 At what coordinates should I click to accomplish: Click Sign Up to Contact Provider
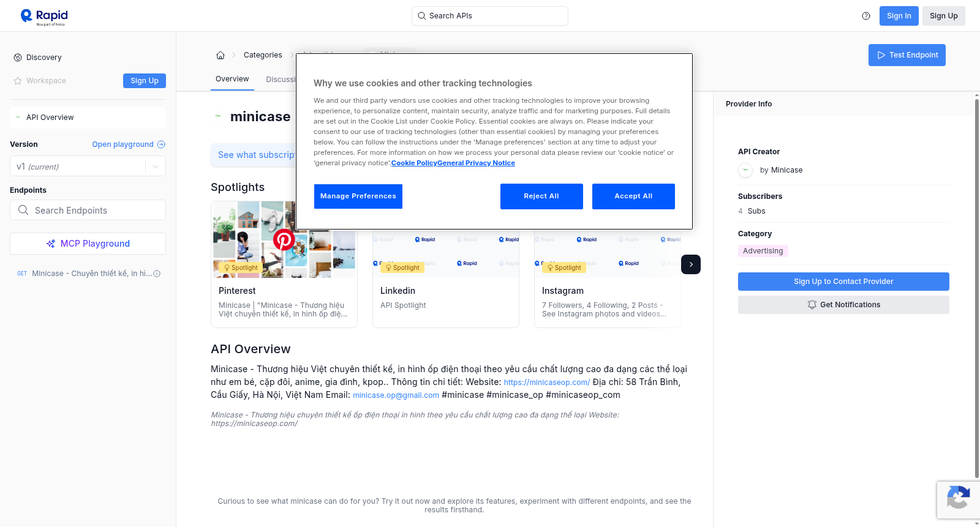point(843,282)
